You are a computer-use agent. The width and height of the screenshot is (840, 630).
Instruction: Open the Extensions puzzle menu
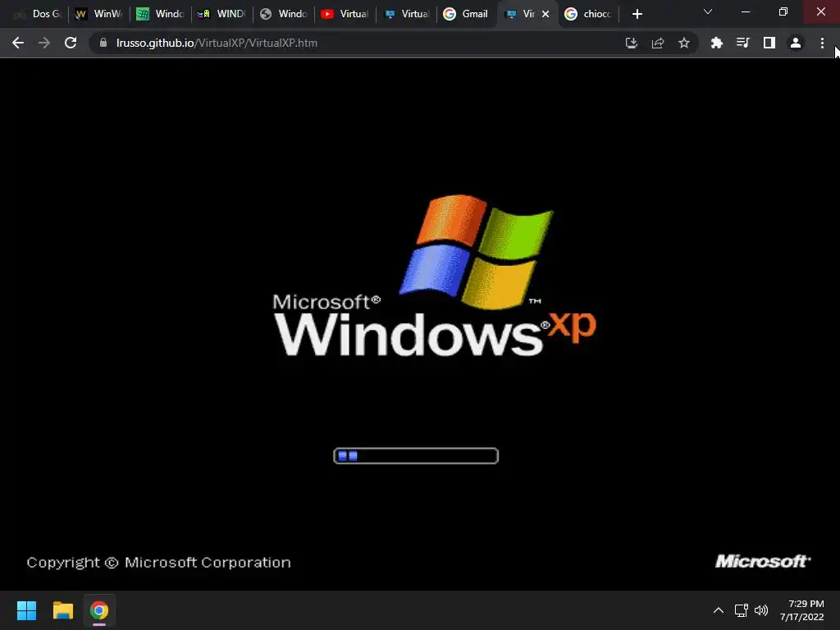[716, 43]
